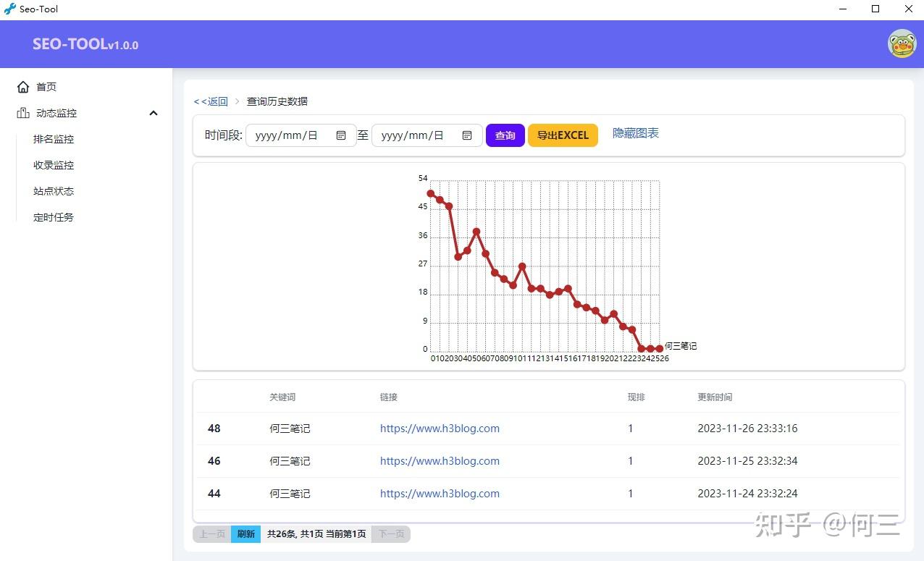Open h3blog.com link in row 48
Viewport: 924px width, 561px height.
(440, 429)
